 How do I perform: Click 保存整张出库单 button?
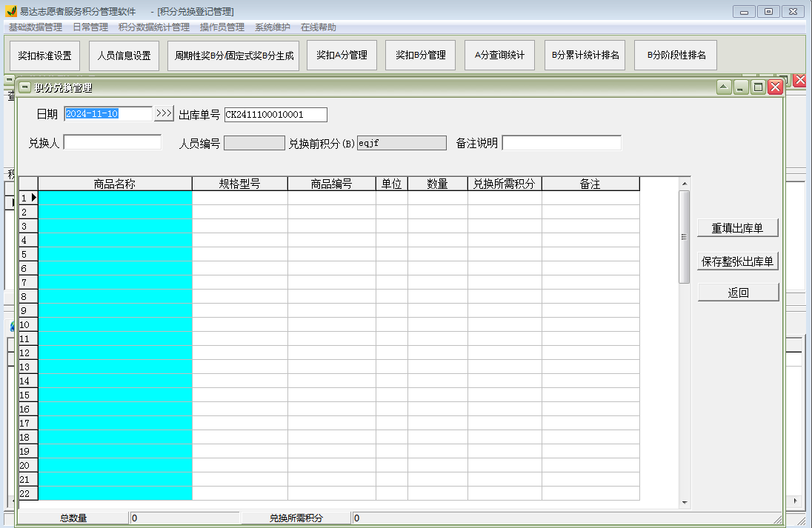(x=737, y=261)
